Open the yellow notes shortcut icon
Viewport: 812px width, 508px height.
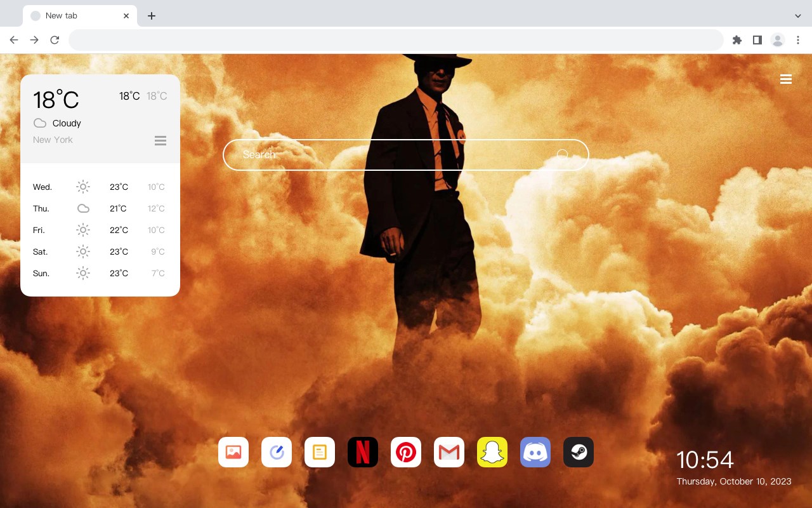pos(320,452)
